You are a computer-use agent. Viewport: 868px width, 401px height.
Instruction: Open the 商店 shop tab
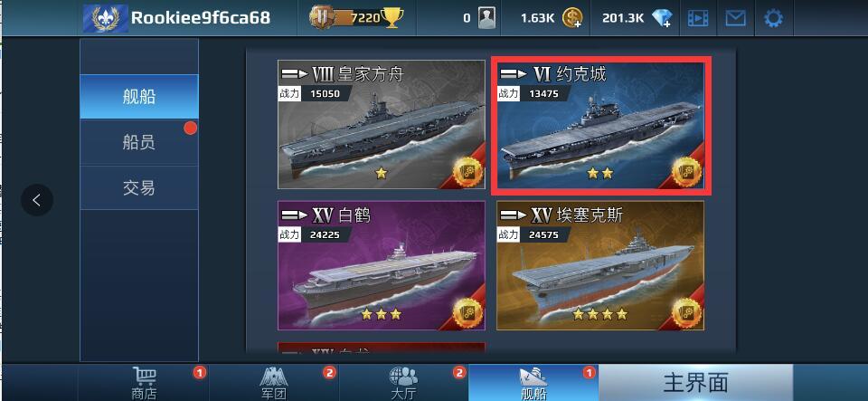144,383
